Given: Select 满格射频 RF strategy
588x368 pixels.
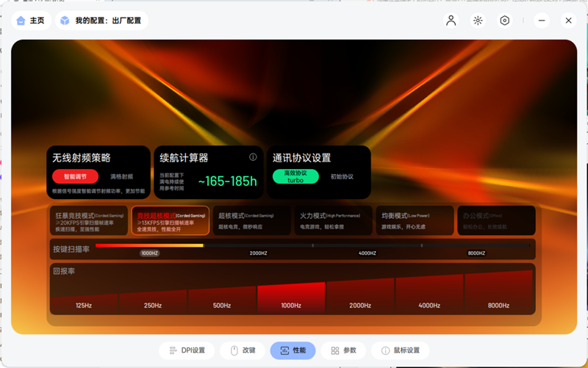Looking at the screenshot, I should point(121,176).
